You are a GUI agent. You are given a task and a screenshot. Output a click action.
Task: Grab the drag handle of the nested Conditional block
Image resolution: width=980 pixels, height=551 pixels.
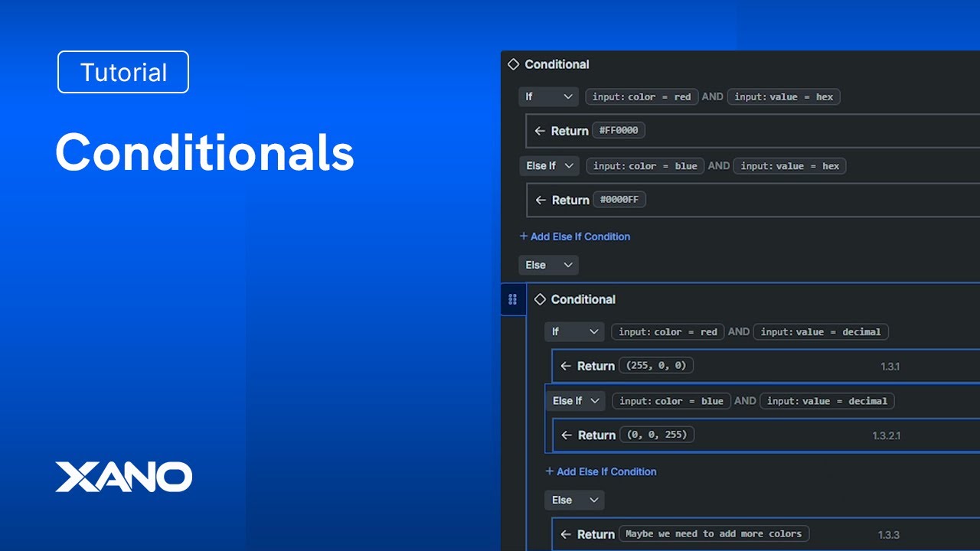point(513,299)
